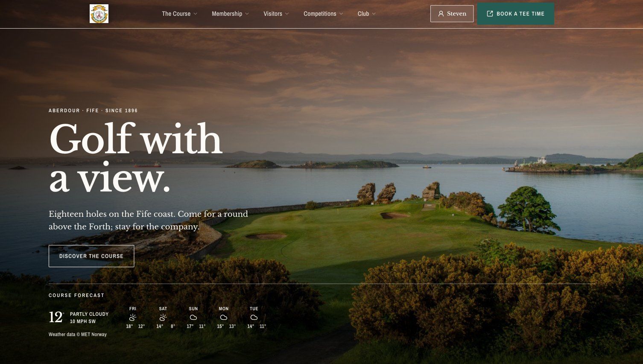Click the user profile icon beside Steven
Image resolution: width=643 pixels, height=364 pixels.
click(441, 14)
